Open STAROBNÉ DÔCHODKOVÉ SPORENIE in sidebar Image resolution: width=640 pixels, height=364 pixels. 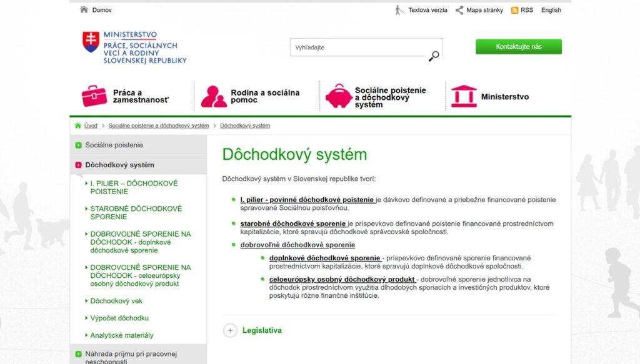[136, 213]
